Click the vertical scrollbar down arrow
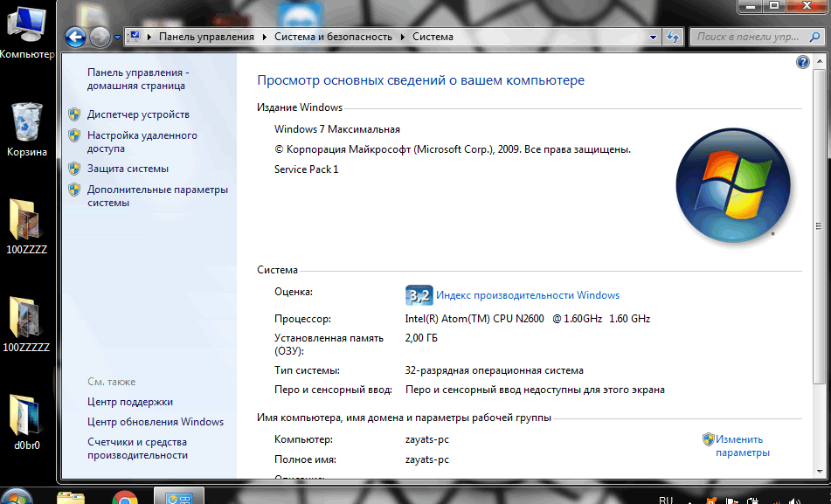The image size is (831, 504). pyautogui.click(x=820, y=471)
